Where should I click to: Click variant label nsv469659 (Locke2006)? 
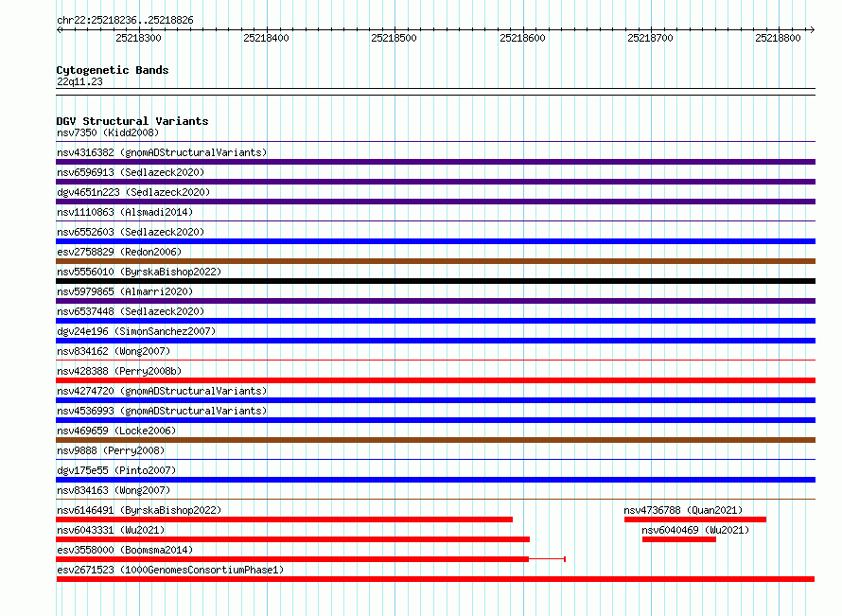point(116,431)
